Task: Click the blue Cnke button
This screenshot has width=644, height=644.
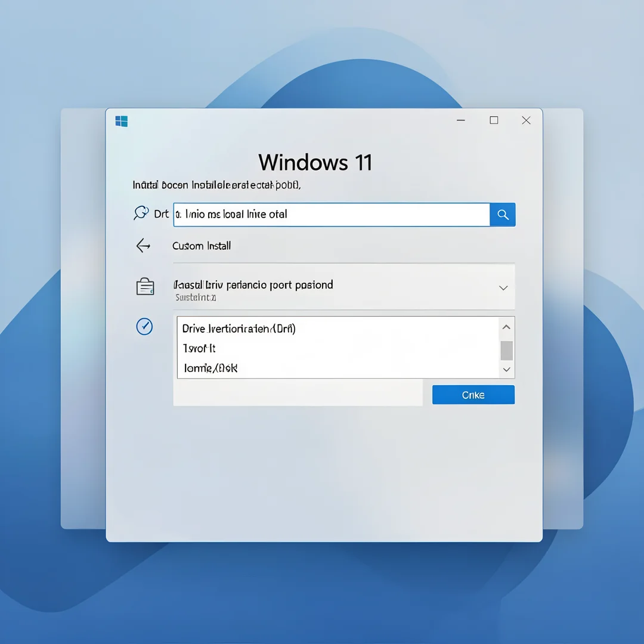Action: pyautogui.click(x=473, y=395)
